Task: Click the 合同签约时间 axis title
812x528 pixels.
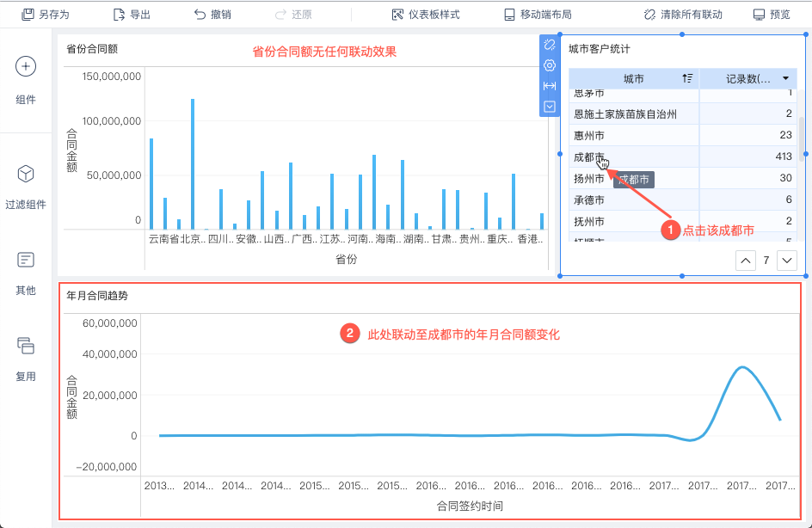Action: coord(470,506)
